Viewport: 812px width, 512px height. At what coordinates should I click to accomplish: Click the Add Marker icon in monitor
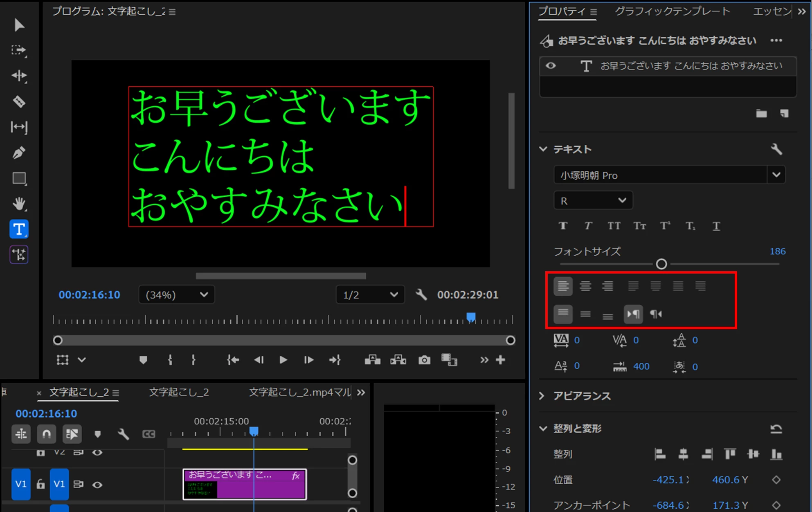click(x=143, y=360)
